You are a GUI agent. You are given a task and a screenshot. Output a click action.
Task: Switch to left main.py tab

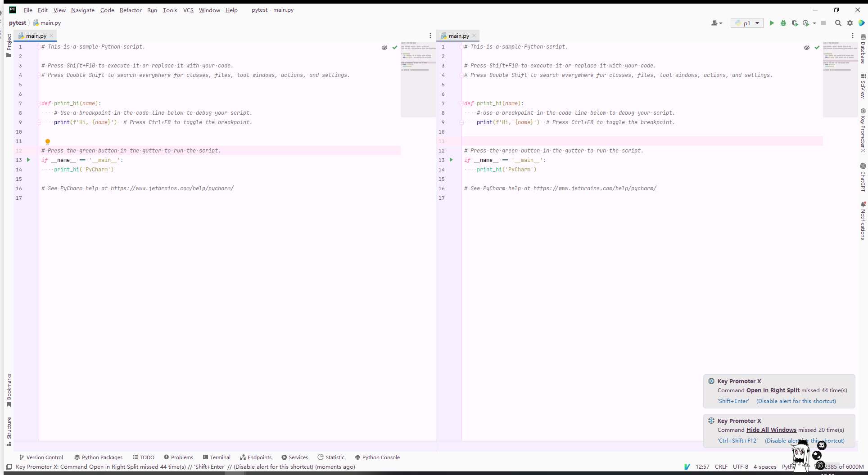pos(35,36)
